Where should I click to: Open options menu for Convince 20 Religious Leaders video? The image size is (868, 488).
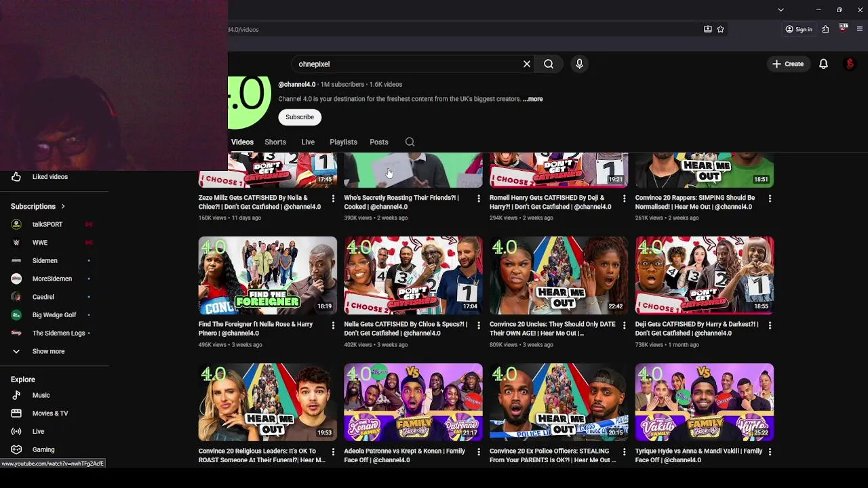click(332, 452)
